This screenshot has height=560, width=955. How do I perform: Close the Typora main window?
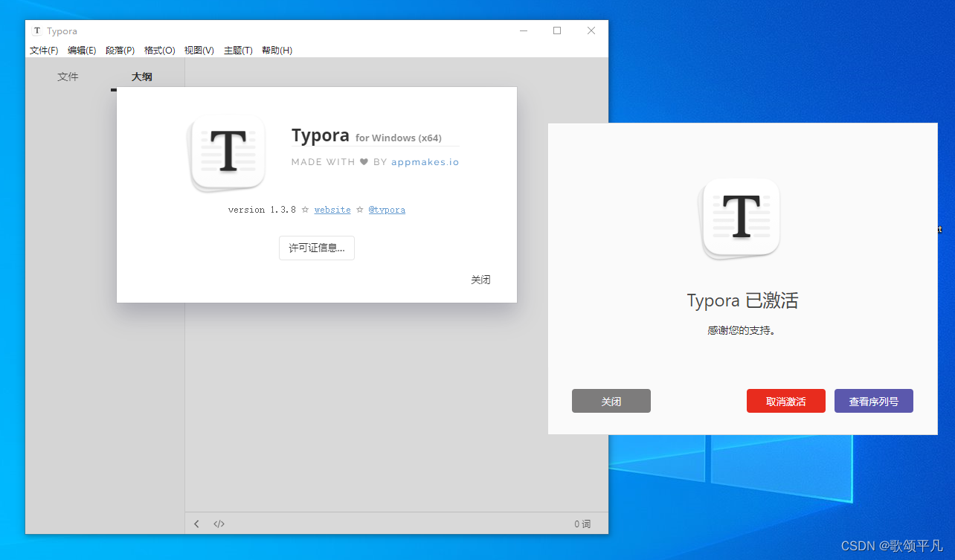(x=591, y=30)
